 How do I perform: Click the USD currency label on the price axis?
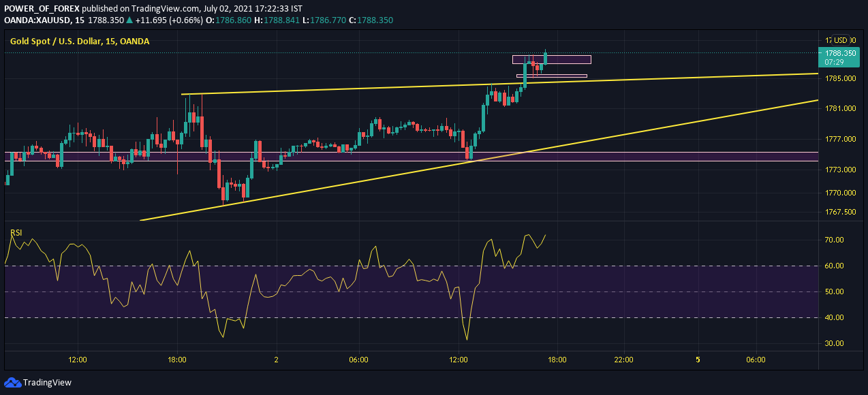[x=841, y=40]
